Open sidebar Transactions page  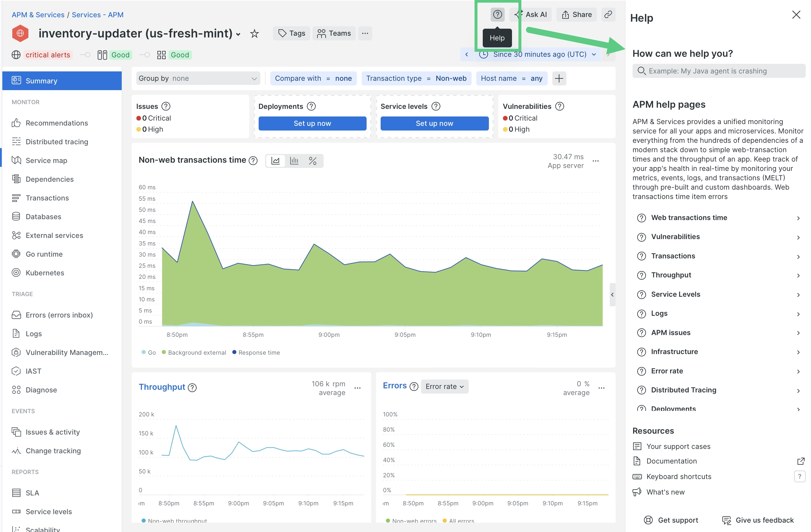[x=62, y=198]
